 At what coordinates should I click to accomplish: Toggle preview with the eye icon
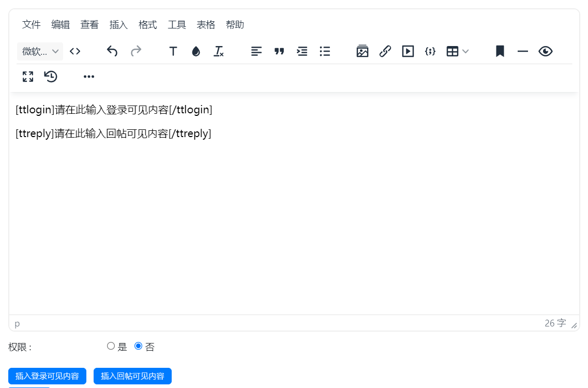(x=546, y=51)
